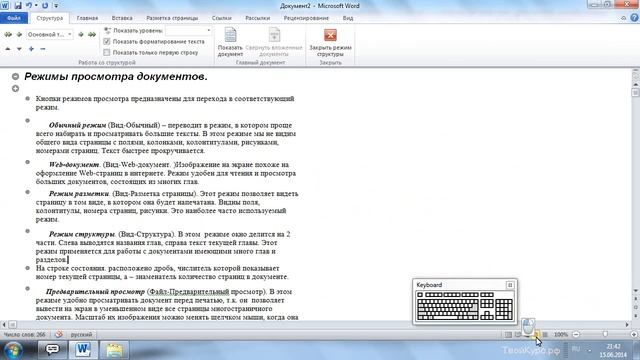Click outline minus symbol beside heading
The image size is (640, 360).
[x=16, y=76]
